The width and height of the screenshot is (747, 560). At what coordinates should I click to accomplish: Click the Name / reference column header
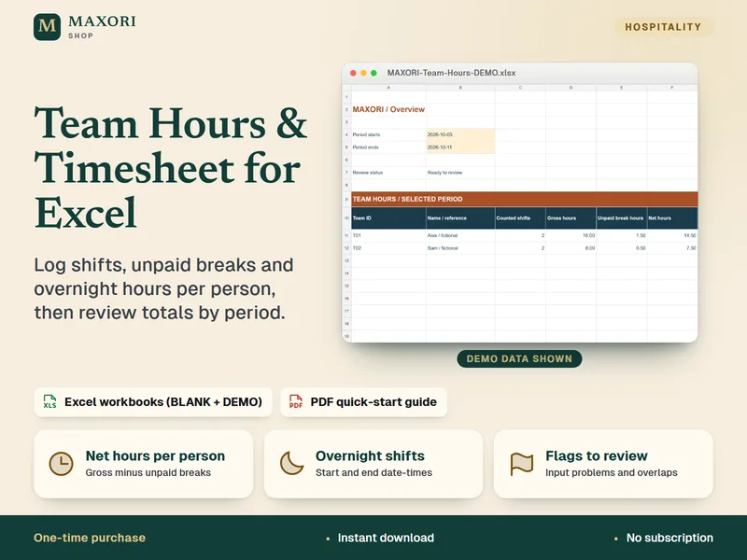[460, 218]
